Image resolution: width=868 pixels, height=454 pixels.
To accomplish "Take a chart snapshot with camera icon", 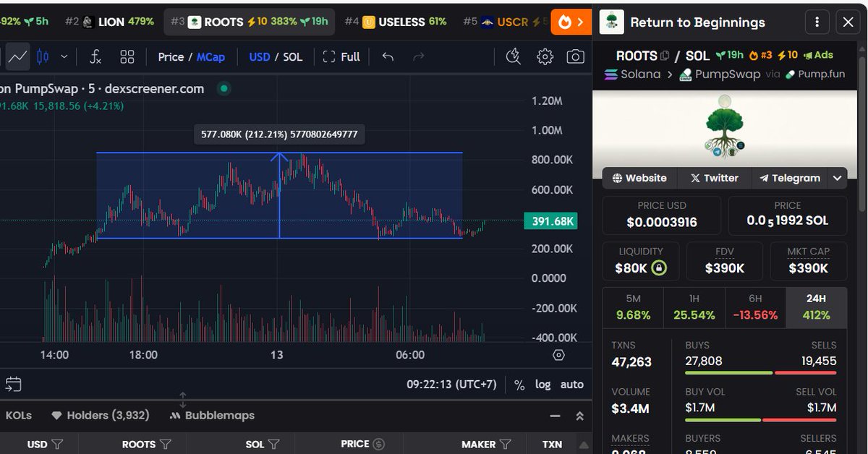I will click(x=575, y=56).
